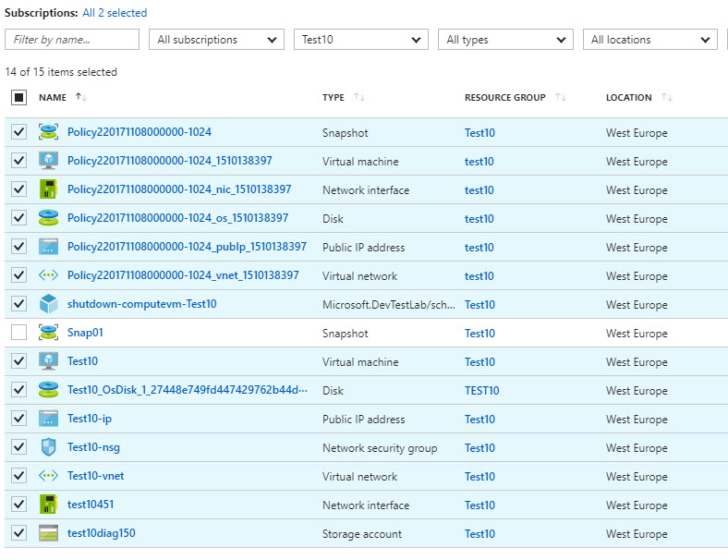Open the test10451 resource link

click(x=91, y=505)
